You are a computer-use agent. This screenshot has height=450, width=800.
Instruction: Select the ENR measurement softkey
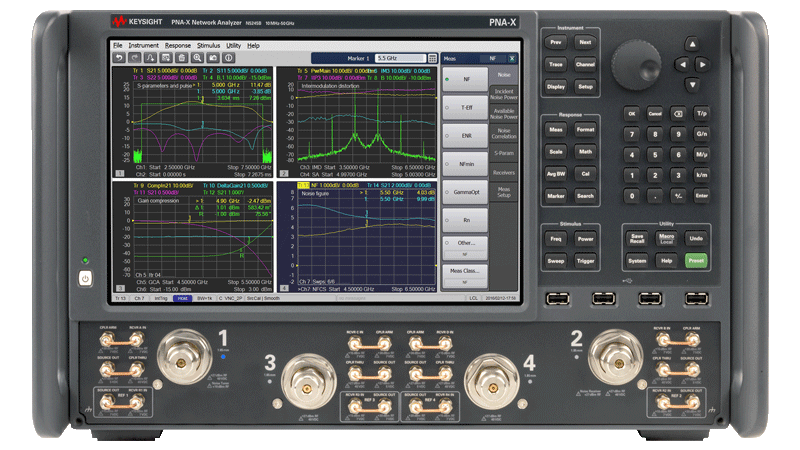tap(465, 136)
